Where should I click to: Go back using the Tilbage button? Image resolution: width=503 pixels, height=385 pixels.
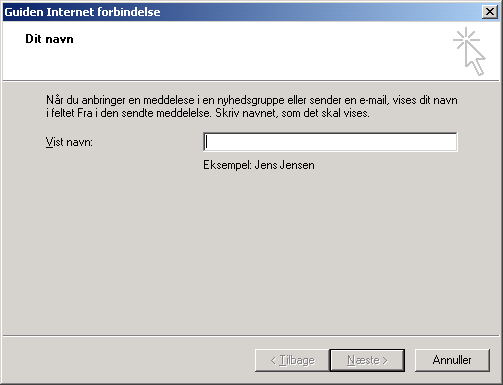[292, 360]
